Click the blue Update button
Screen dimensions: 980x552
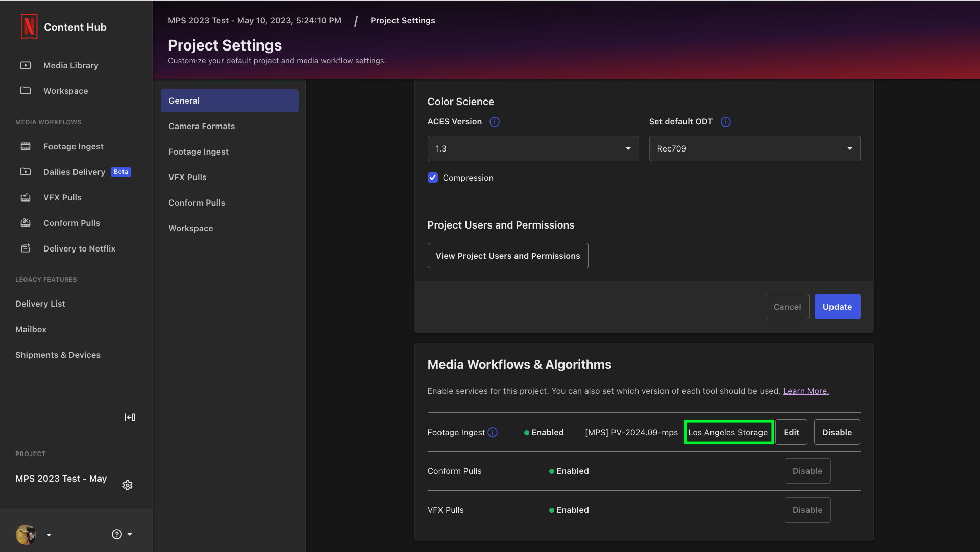pos(837,307)
